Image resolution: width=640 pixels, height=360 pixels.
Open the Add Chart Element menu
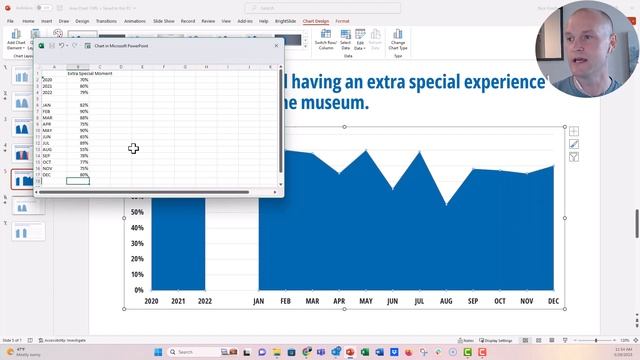[16, 40]
